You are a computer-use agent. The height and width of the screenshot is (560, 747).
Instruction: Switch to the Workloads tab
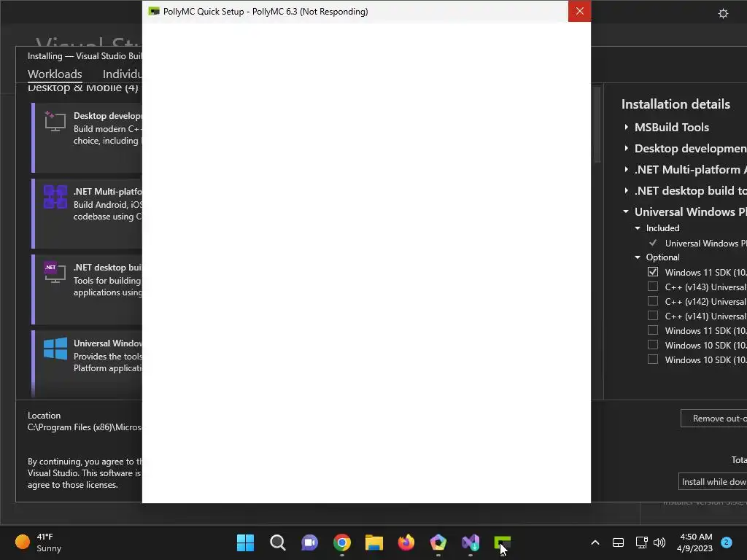point(55,74)
